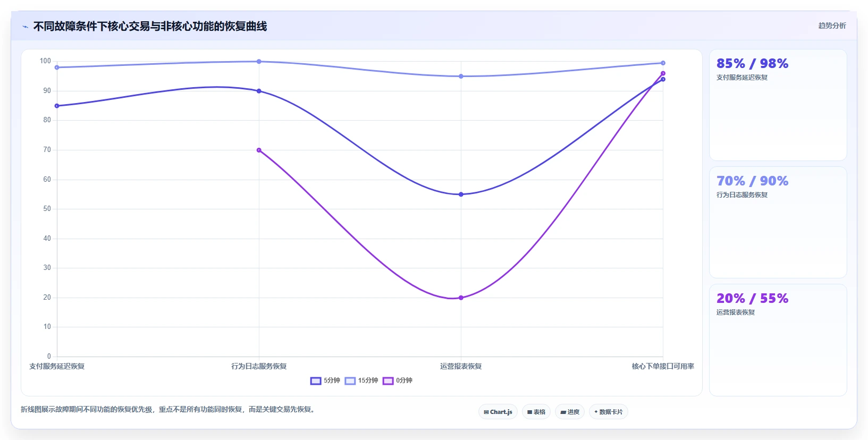Screen dimensions: 868x440
Task: Click the 趋势分析 label in header
Action: coord(832,26)
